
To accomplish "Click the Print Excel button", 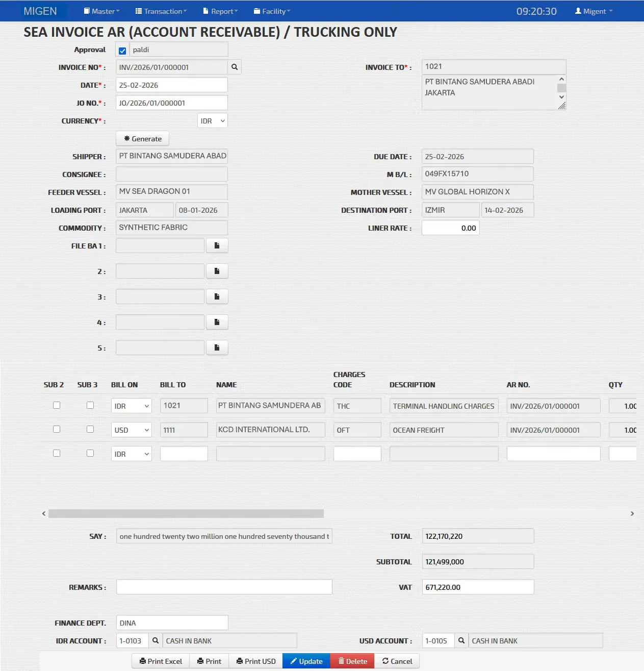I will tap(161, 661).
